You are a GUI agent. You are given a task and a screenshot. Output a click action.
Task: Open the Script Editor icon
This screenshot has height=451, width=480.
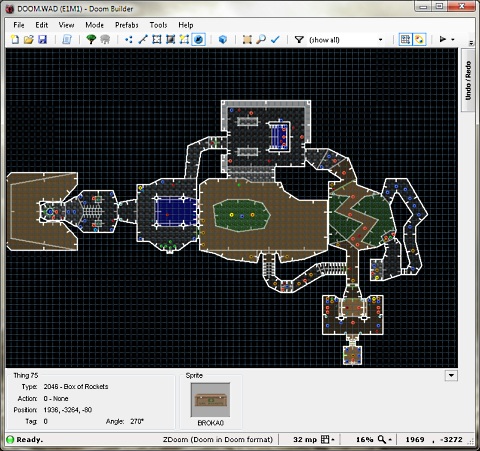coord(67,39)
